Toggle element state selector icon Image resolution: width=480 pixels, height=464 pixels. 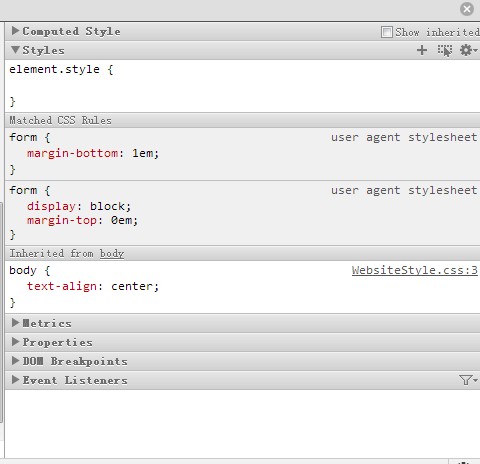tap(445, 51)
